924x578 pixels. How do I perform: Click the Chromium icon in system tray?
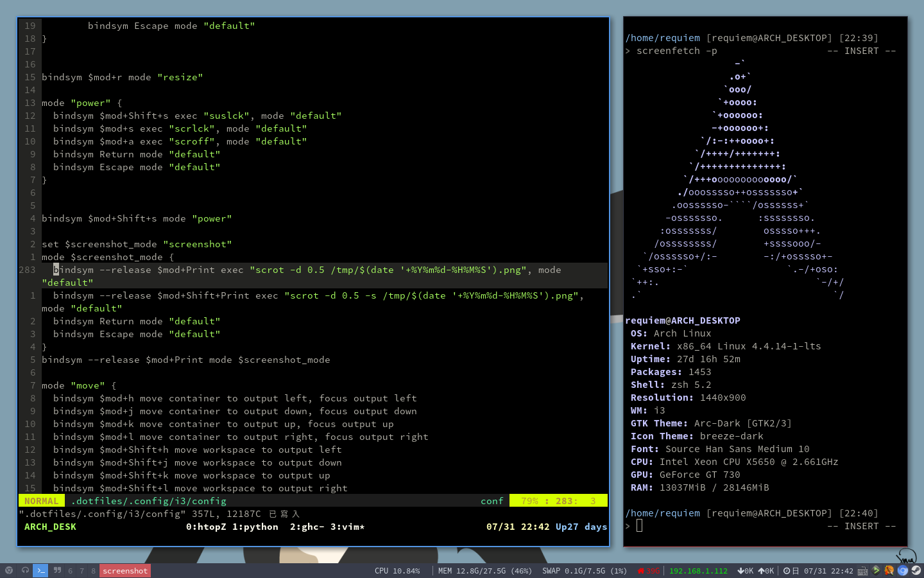(x=902, y=570)
